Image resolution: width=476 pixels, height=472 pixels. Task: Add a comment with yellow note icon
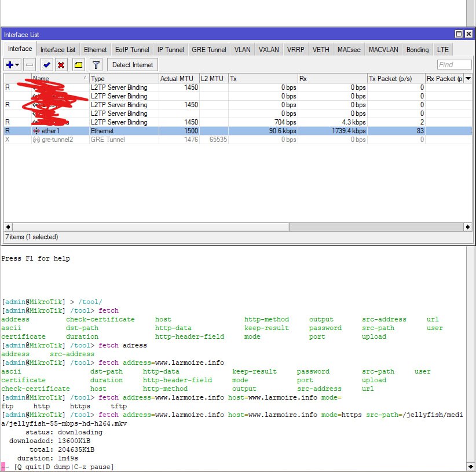[x=79, y=65]
